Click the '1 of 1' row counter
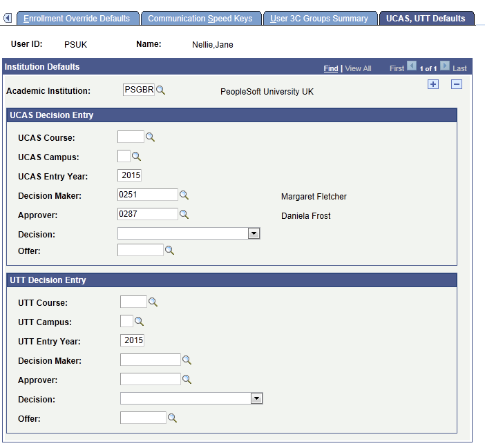The image size is (485, 448). point(428,68)
